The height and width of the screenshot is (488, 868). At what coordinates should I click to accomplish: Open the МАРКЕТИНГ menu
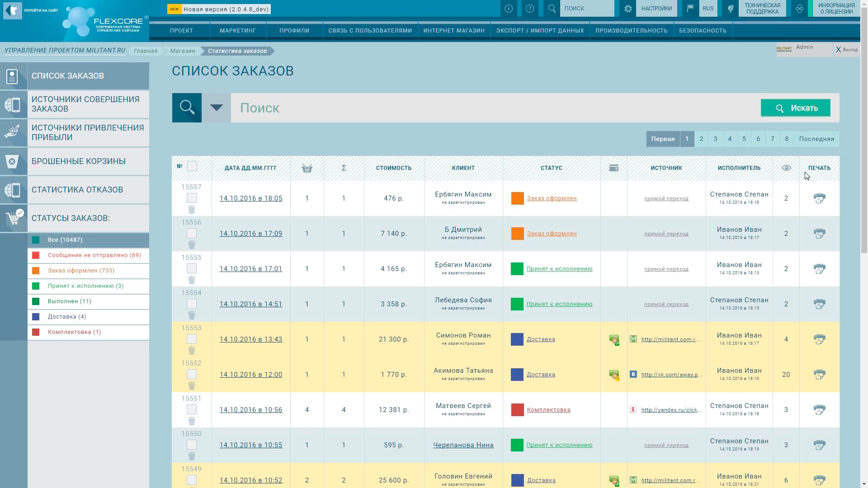238,31
